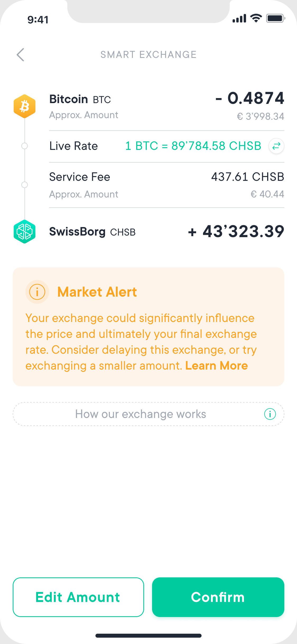Tap the battery status icon

pos(276,18)
